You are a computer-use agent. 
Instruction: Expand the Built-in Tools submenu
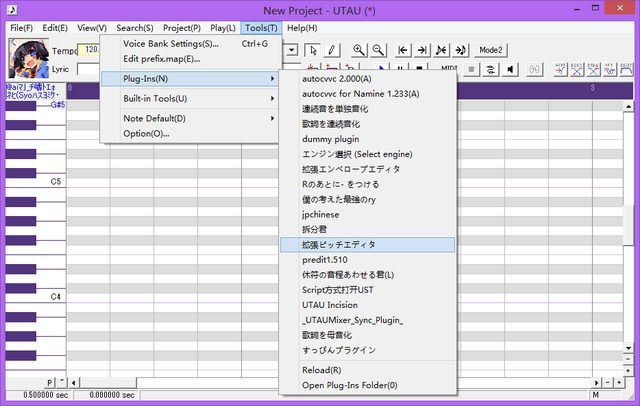190,98
